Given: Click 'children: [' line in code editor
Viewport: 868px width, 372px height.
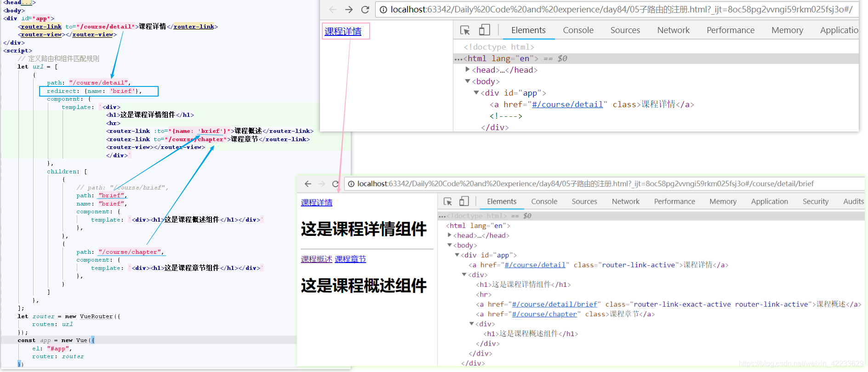Looking at the screenshot, I should pos(67,172).
